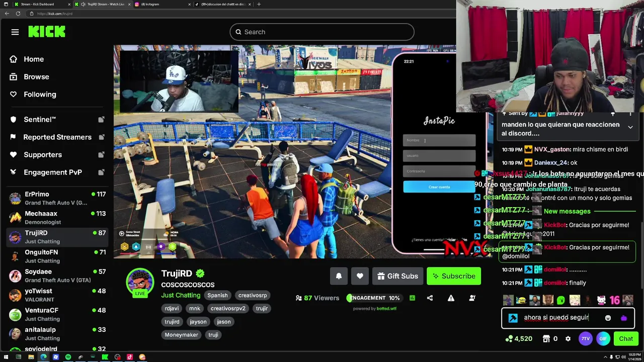Open File Explorer from taskbar
This screenshot has height=362, width=644.
coord(31,357)
